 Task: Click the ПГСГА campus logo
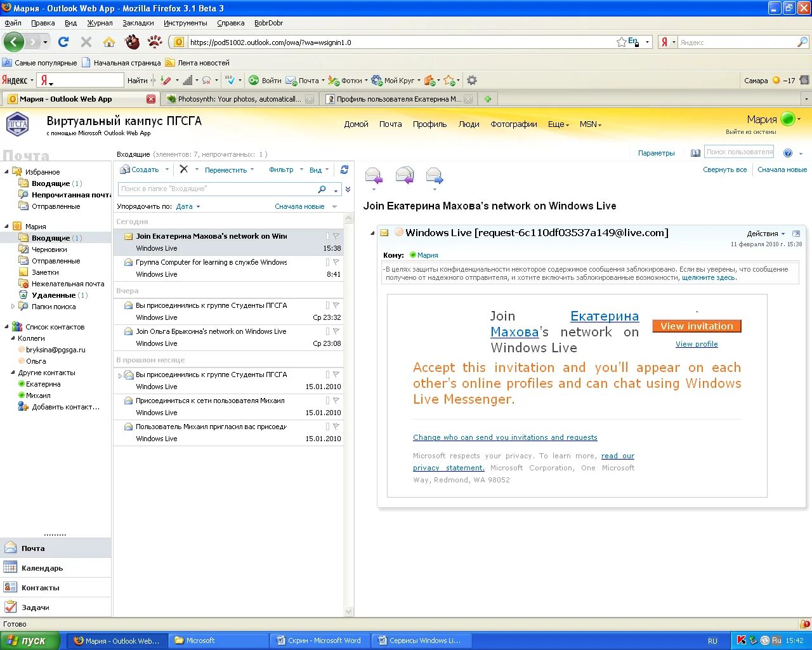pyautogui.click(x=18, y=124)
